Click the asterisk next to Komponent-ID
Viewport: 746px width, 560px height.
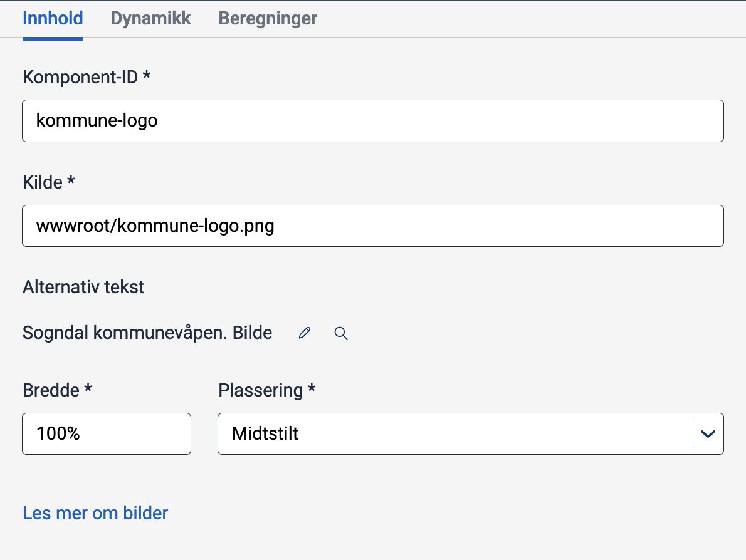tap(147, 76)
